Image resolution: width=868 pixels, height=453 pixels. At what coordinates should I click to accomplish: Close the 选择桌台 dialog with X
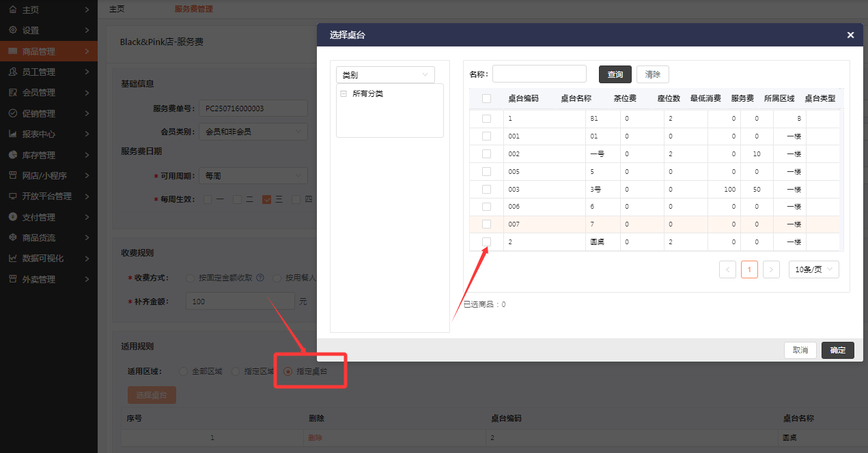[850, 35]
